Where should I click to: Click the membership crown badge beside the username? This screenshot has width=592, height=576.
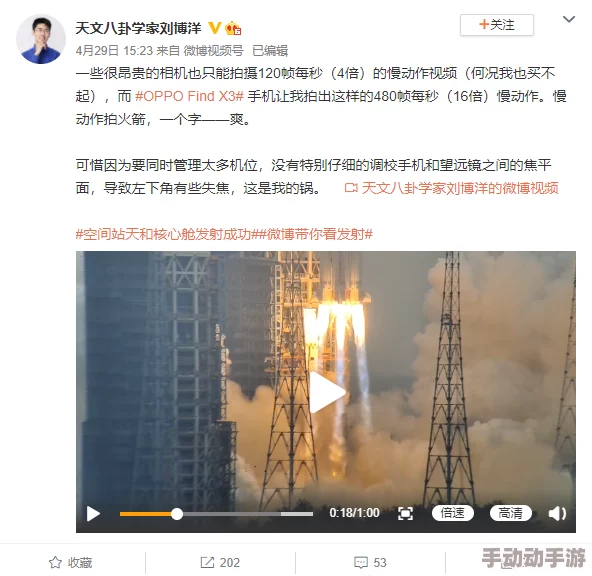click(x=233, y=28)
